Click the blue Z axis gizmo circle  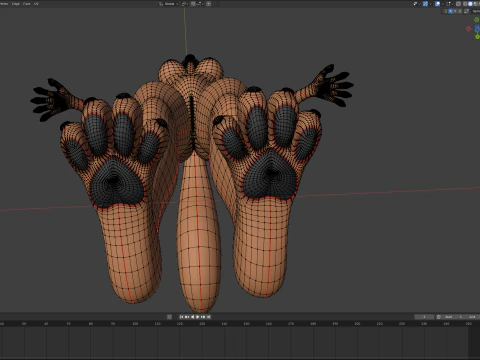tap(477, 28)
